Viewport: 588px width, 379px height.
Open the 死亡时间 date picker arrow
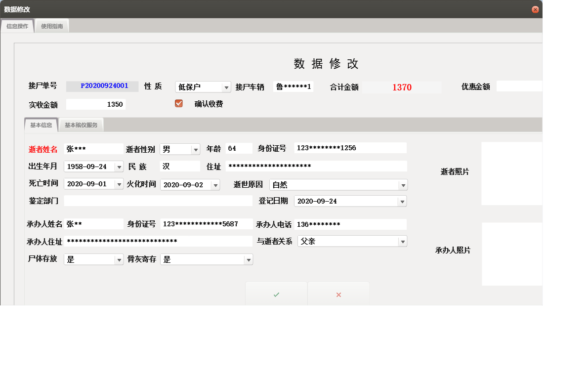pyautogui.click(x=119, y=184)
